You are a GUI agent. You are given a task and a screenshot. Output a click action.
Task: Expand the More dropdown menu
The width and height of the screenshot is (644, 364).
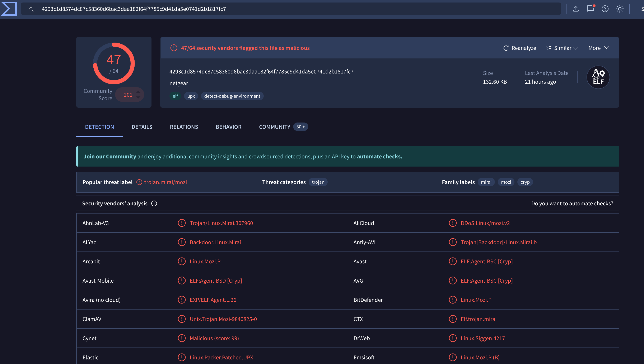598,48
